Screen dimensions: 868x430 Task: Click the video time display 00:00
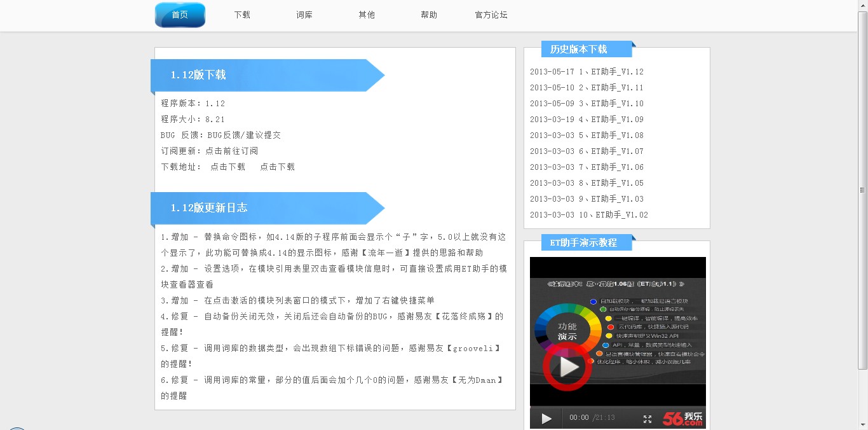point(579,418)
